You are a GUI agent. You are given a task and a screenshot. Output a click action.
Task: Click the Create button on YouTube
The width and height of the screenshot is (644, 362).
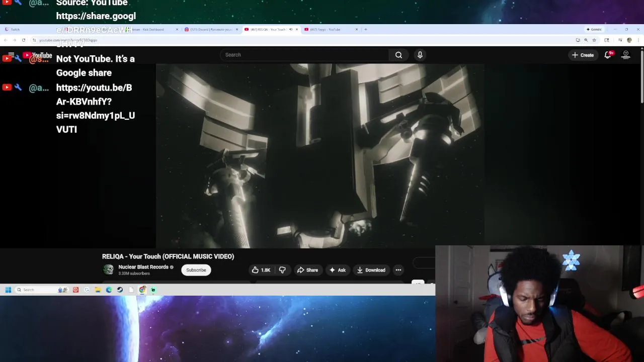tap(583, 55)
